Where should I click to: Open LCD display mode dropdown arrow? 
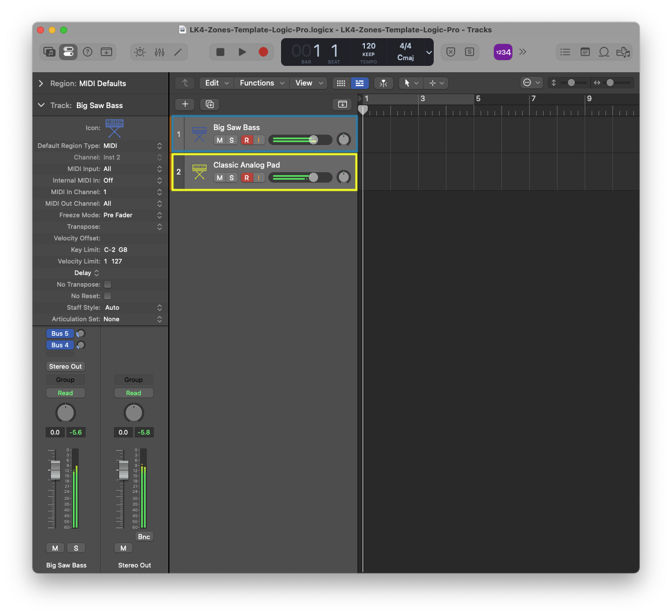(x=429, y=52)
